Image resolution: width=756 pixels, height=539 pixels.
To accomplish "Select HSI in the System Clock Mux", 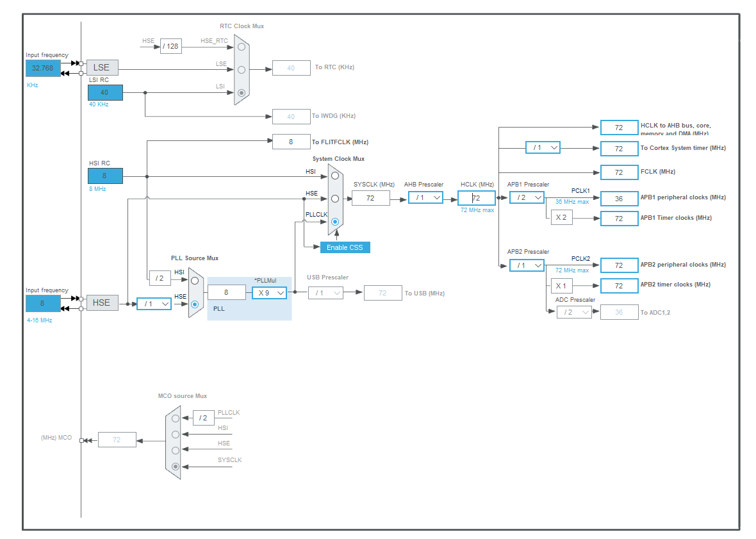I will click(335, 174).
